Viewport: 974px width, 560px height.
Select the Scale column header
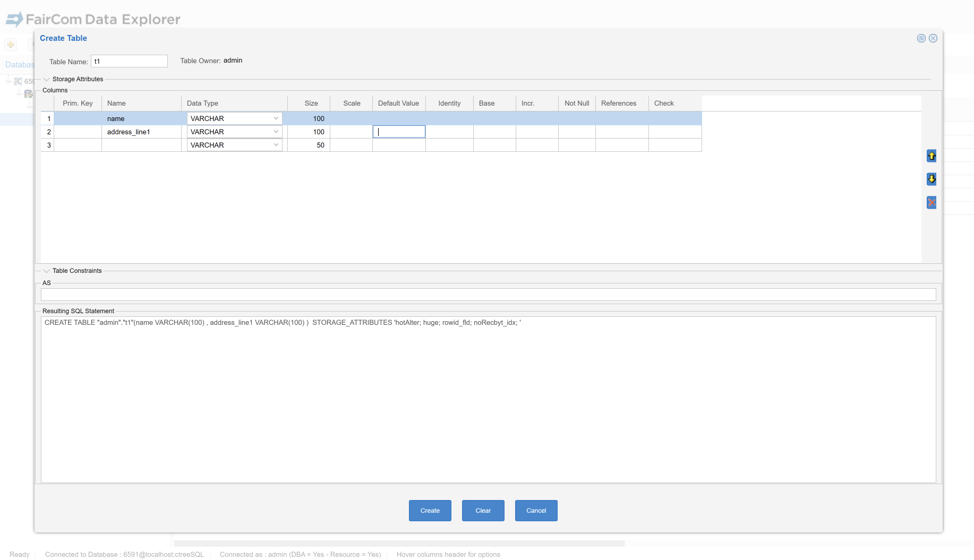(351, 104)
